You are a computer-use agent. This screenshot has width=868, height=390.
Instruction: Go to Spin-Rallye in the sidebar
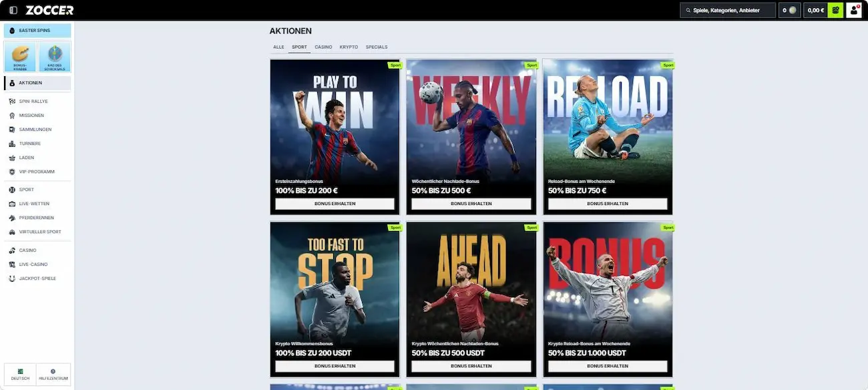click(x=33, y=102)
